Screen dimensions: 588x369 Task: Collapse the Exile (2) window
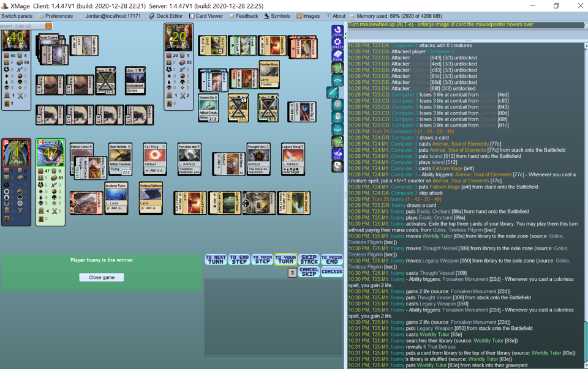coord(48,26)
